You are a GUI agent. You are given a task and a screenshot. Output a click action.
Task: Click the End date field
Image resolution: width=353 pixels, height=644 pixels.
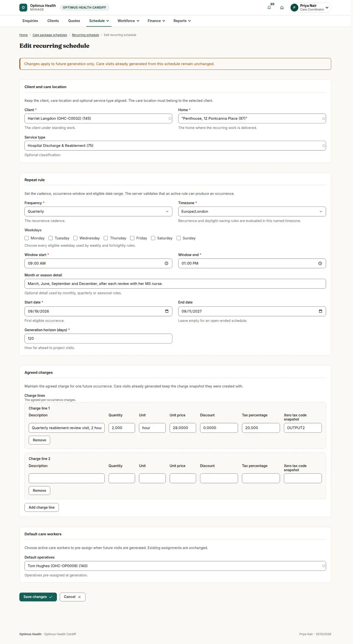[x=252, y=311]
